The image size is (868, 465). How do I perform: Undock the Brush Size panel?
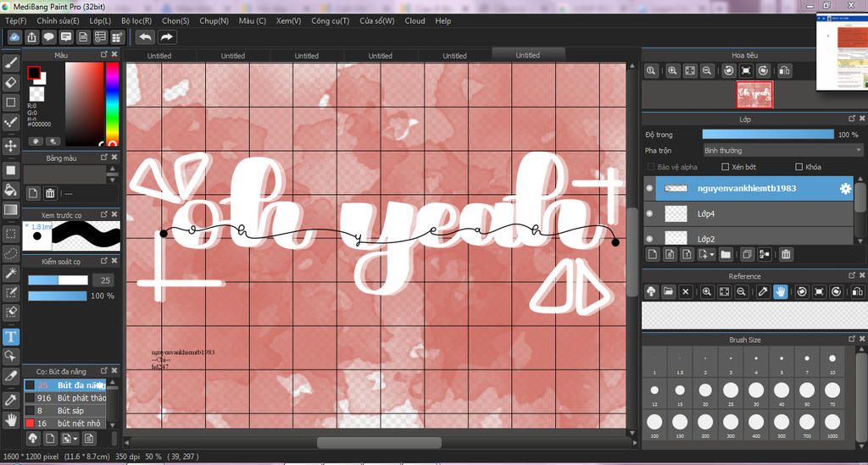coord(852,339)
